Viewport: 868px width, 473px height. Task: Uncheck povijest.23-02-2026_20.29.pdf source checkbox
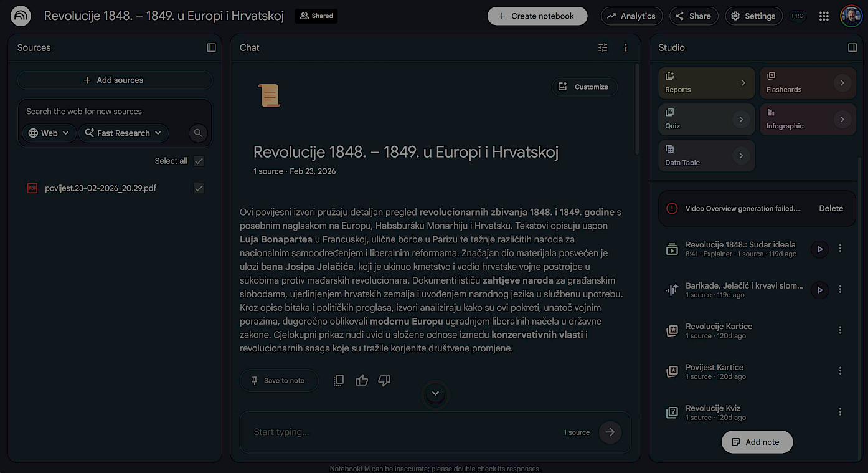199,188
